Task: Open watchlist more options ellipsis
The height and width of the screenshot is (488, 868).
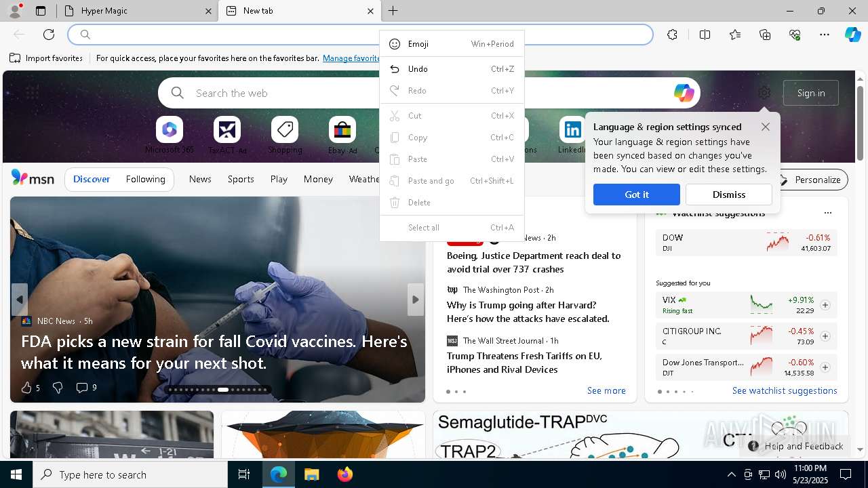Action: (x=827, y=213)
